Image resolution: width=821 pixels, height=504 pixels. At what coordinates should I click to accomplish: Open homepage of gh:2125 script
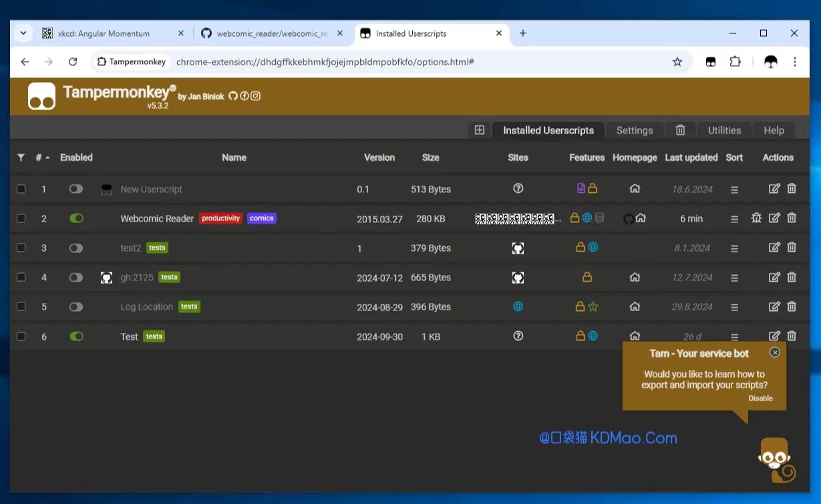(x=635, y=277)
